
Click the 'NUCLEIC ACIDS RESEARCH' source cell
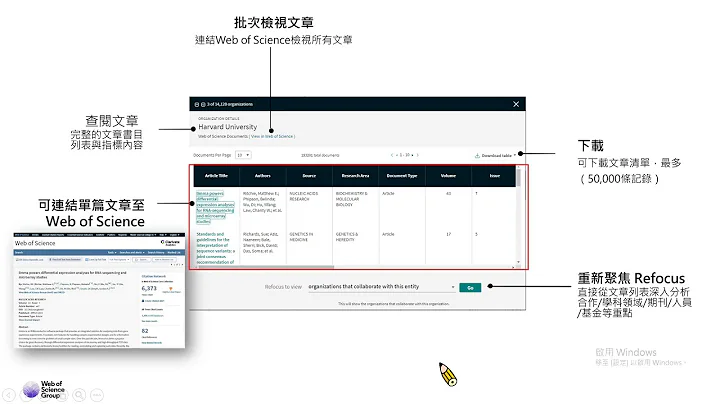coord(304,196)
